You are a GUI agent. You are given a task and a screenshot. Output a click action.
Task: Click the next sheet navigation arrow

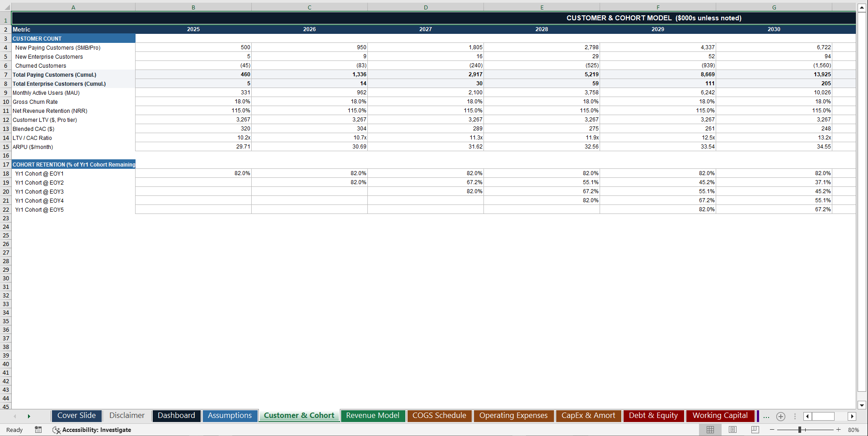click(29, 416)
